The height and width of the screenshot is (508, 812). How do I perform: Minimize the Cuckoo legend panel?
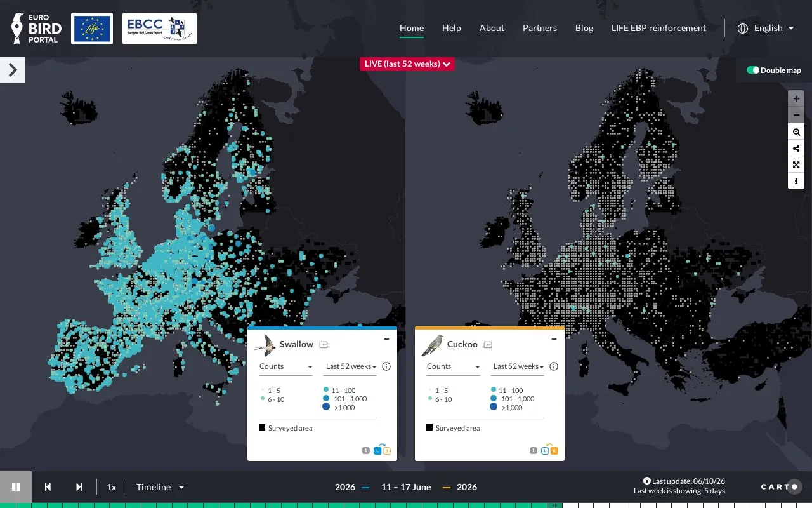point(554,339)
